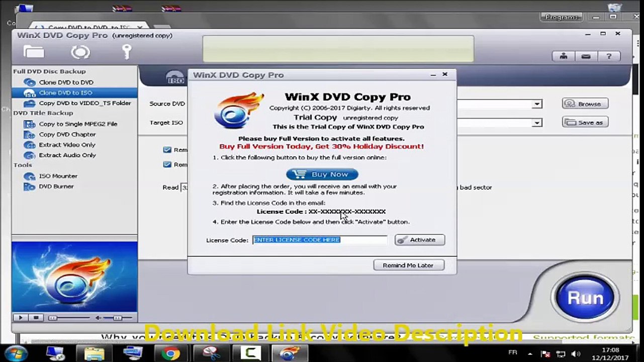Open registration via the key icon
The image size is (644, 362).
point(126,52)
